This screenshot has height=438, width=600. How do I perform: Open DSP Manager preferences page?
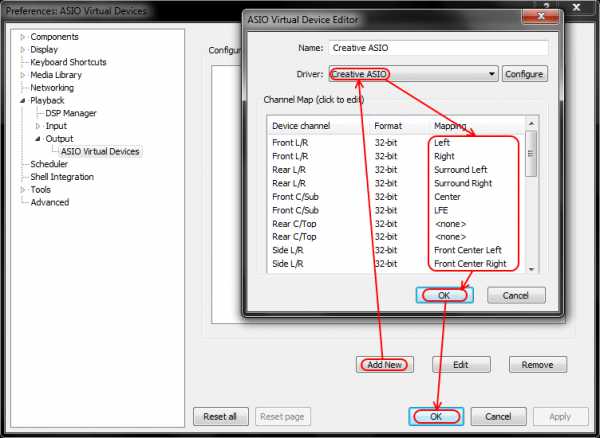71,113
